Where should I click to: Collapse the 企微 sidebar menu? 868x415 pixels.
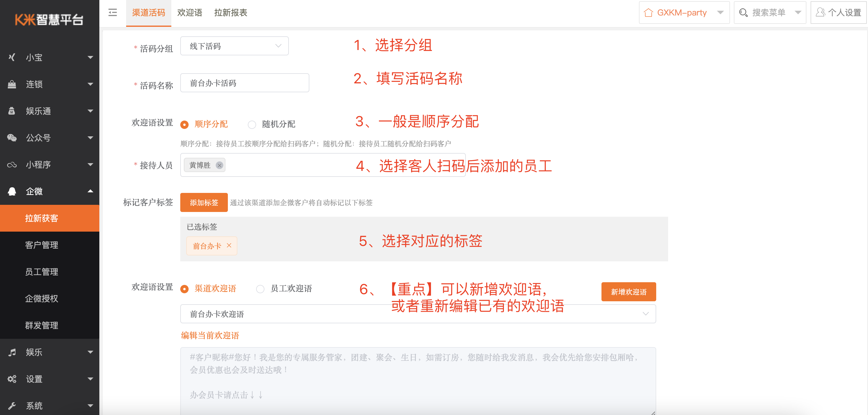click(90, 191)
